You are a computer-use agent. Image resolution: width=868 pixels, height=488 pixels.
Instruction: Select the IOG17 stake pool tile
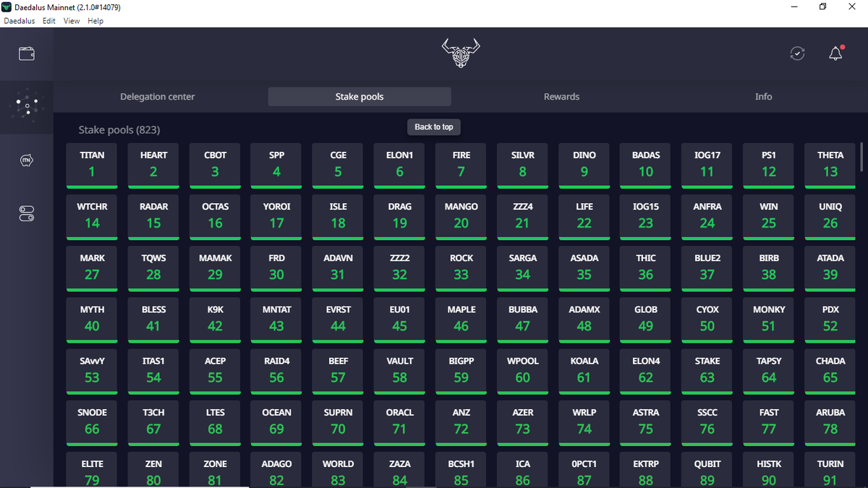[707, 166]
